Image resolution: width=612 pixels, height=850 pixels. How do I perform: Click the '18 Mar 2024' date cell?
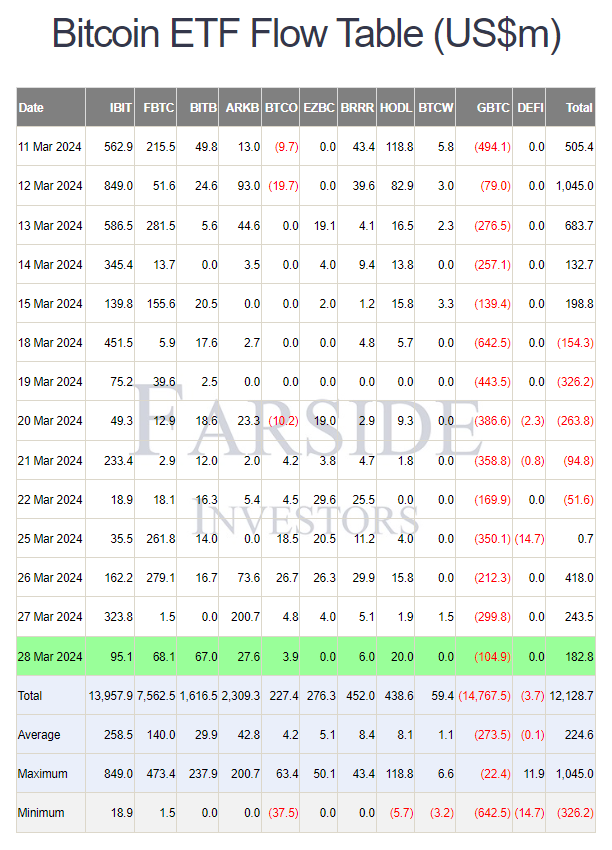click(50, 343)
